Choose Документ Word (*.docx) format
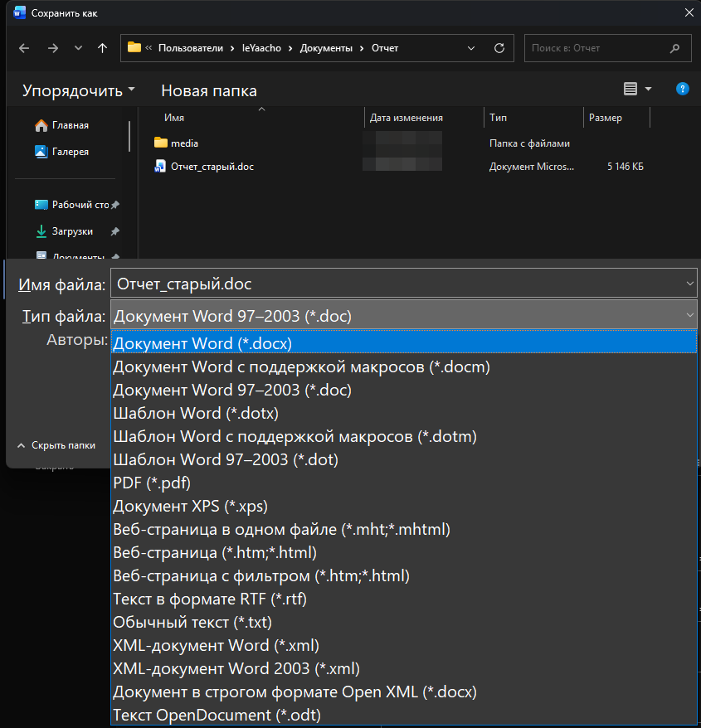Screen dimensions: 701x728 (404, 343)
